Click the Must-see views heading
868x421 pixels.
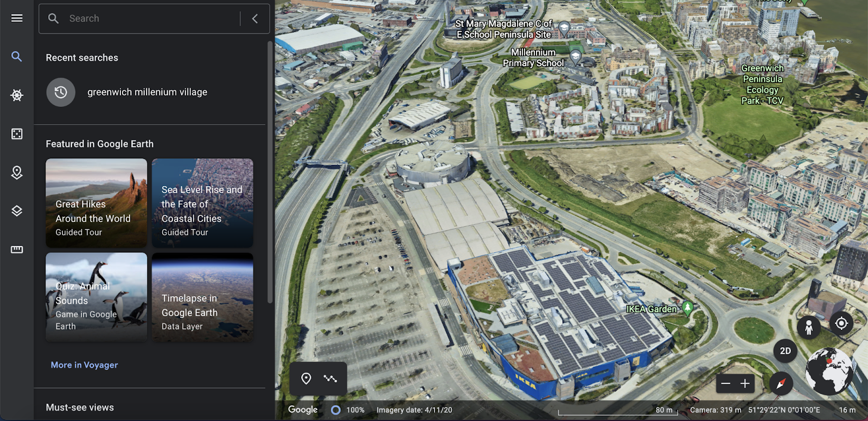(80, 407)
